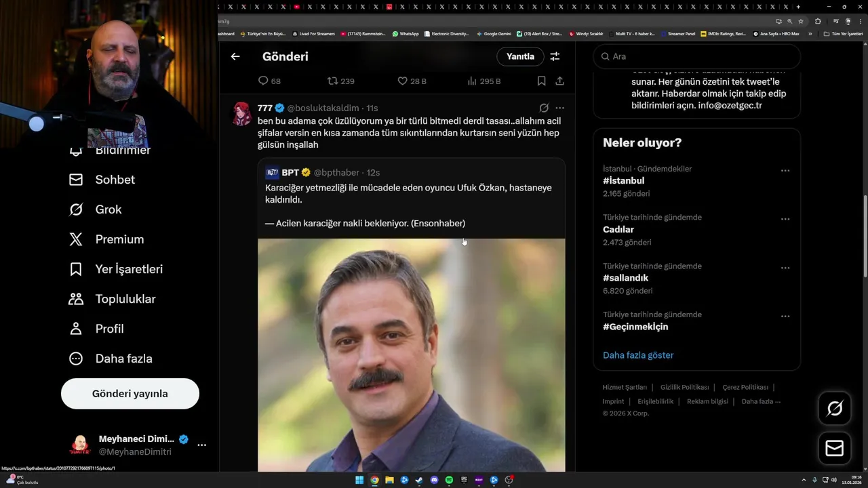Focus the Ara search field

tap(696, 56)
